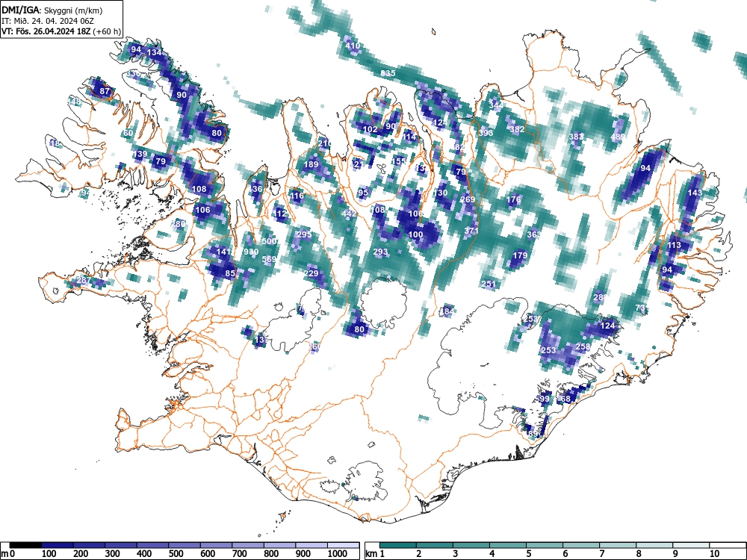The image size is (747, 560).
Task: Click the 489 visibility value
Action: pyautogui.click(x=618, y=137)
